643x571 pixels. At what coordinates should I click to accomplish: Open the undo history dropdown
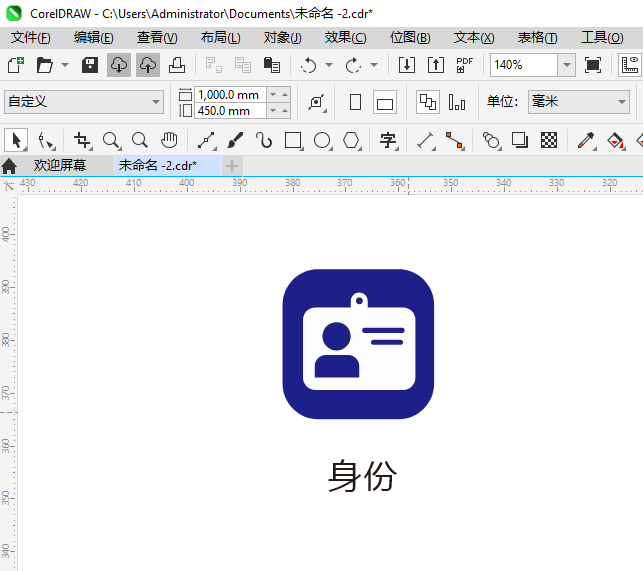[x=329, y=65]
